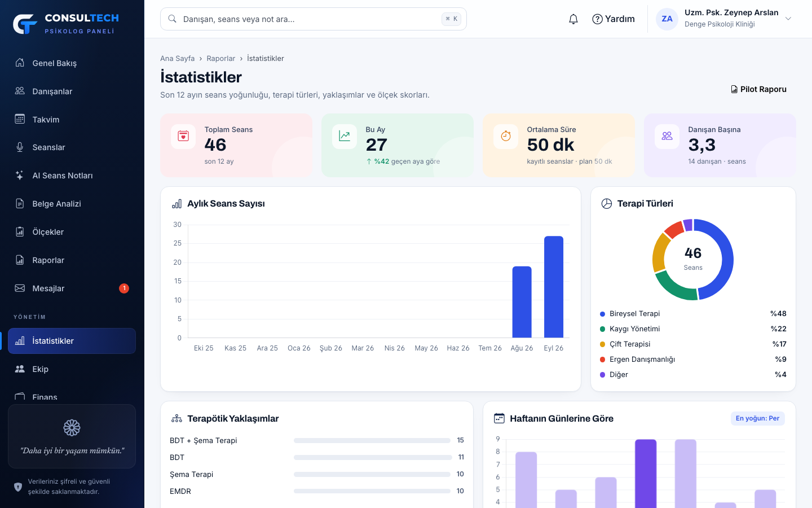Click the EMDR progress bar

click(373, 491)
